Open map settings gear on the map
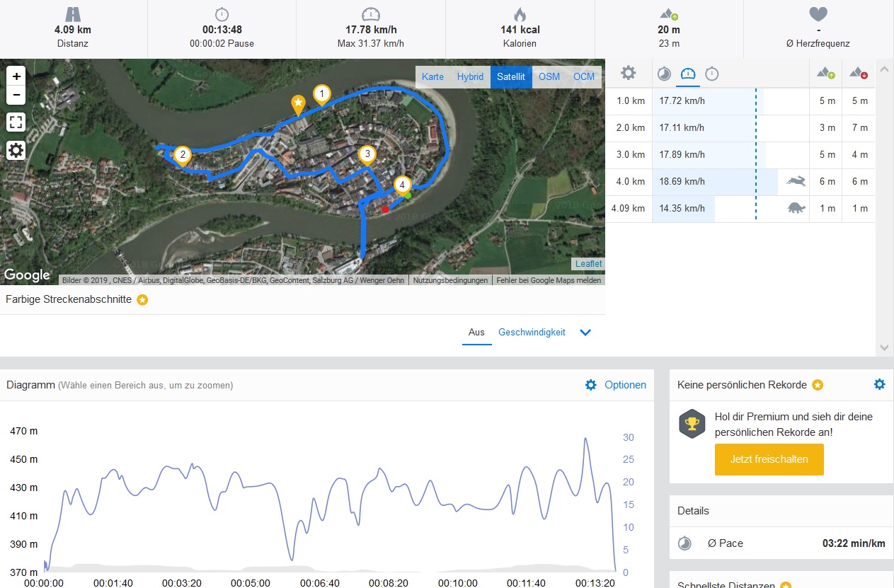Viewport: 894px width, 588px height. pyautogui.click(x=16, y=150)
